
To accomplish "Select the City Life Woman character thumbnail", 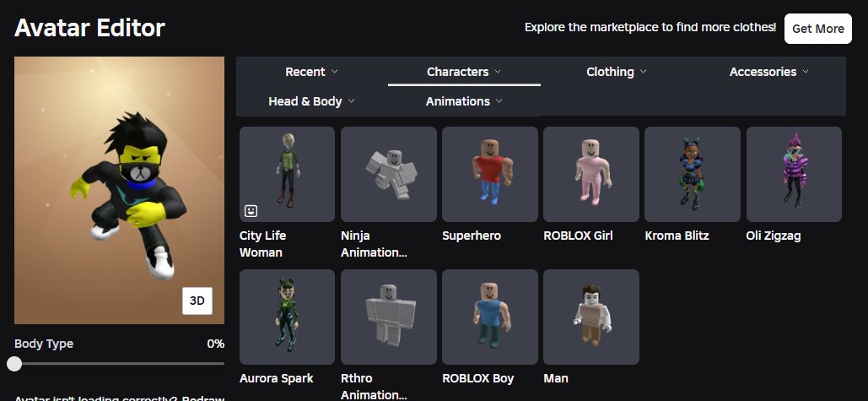I will point(287,174).
